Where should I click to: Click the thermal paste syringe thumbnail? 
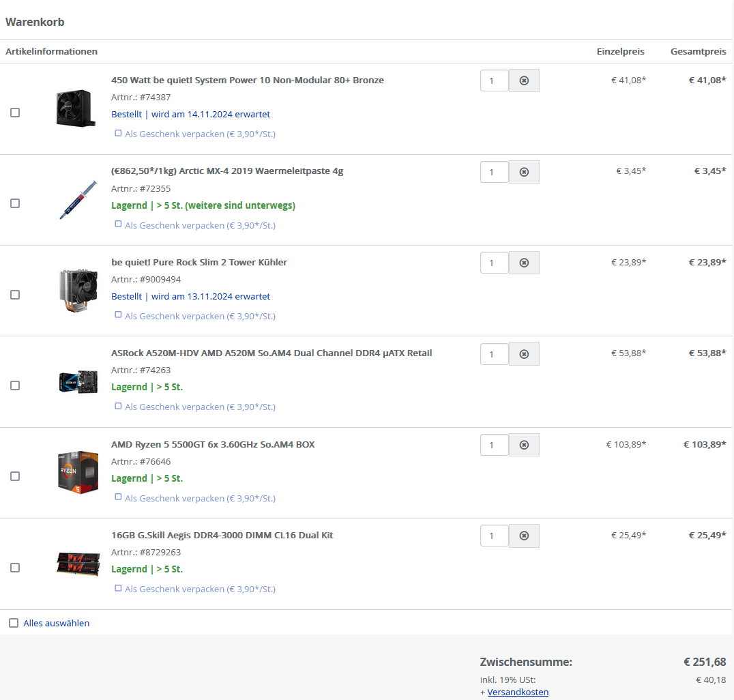click(x=78, y=200)
